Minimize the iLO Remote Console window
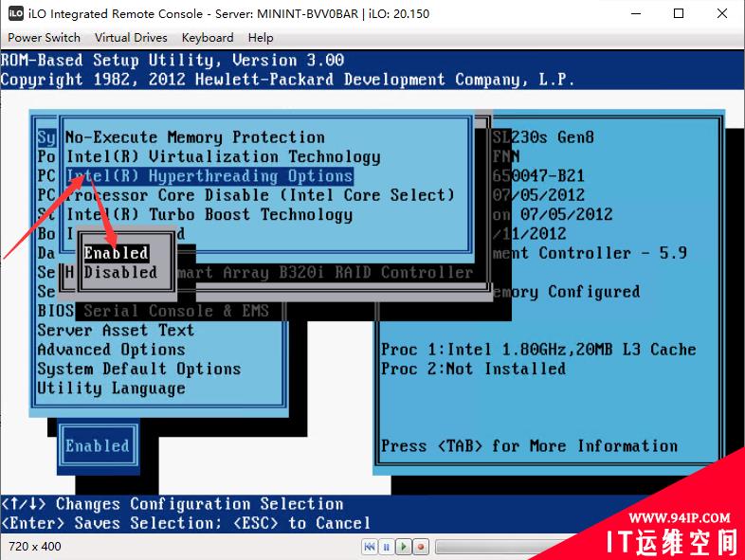The image size is (745, 560). [x=636, y=13]
